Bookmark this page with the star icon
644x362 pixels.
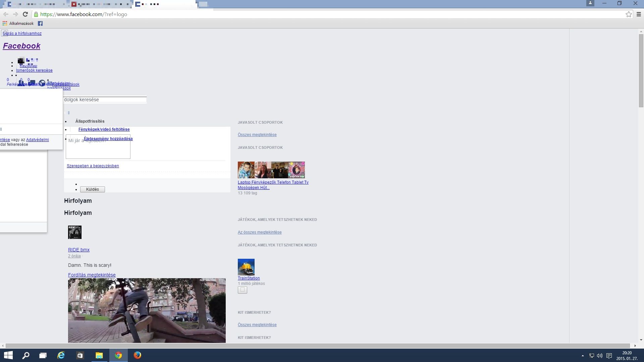[x=629, y=14]
